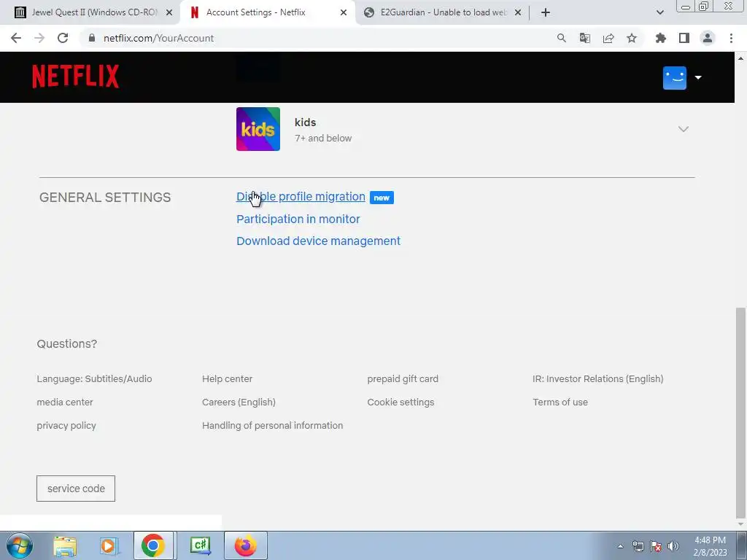
Task: Open Cookie settings footer link
Action: (400, 402)
